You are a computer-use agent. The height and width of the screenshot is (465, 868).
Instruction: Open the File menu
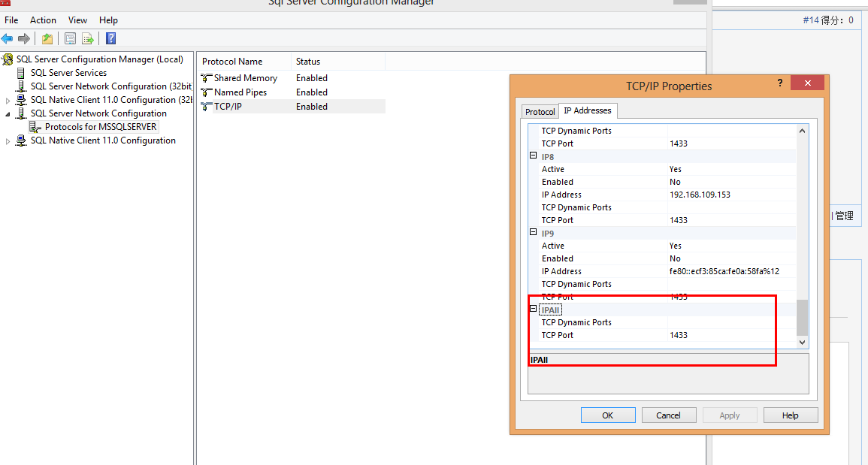[x=11, y=20]
